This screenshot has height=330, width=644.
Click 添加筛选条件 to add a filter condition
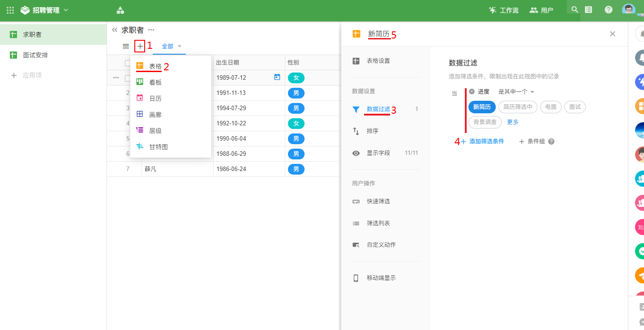[482, 141]
